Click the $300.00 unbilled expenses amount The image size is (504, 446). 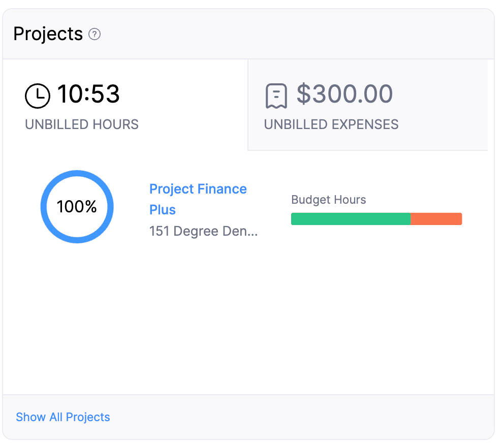pyautogui.click(x=345, y=94)
